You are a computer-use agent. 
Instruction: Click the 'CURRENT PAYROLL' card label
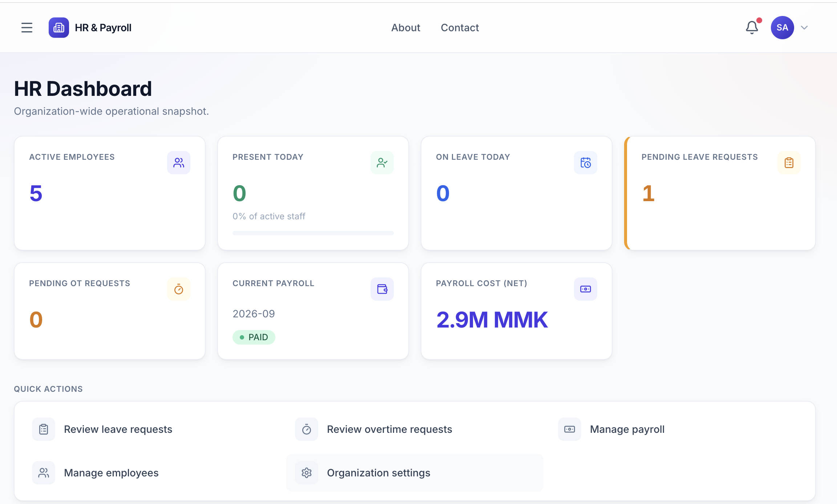pyautogui.click(x=274, y=283)
